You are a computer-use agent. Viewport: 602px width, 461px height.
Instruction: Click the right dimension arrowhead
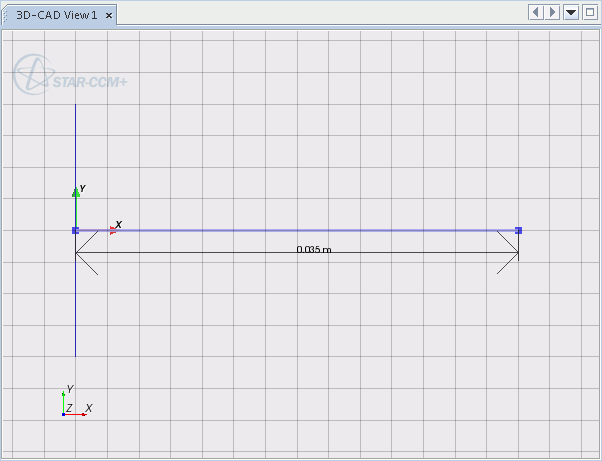[x=510, y=253]
